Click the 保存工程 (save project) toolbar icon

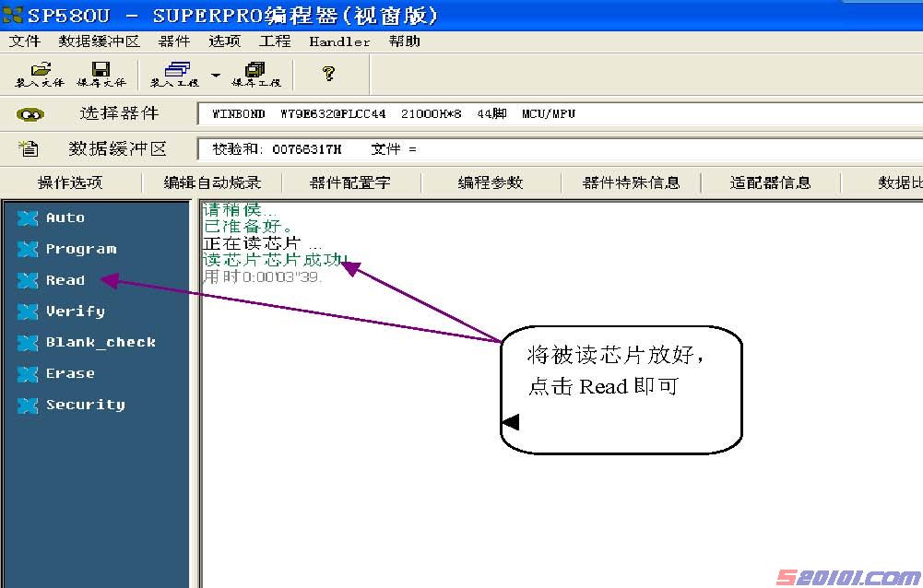(x=255, y=74)
